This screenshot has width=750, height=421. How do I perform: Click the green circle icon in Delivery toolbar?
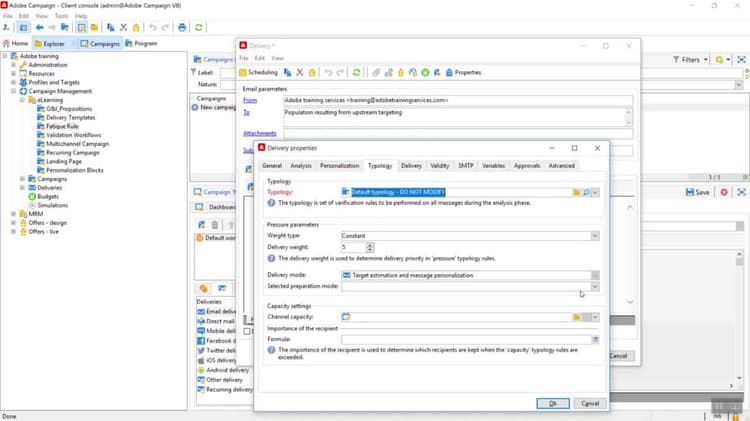(x=425, y=73)
